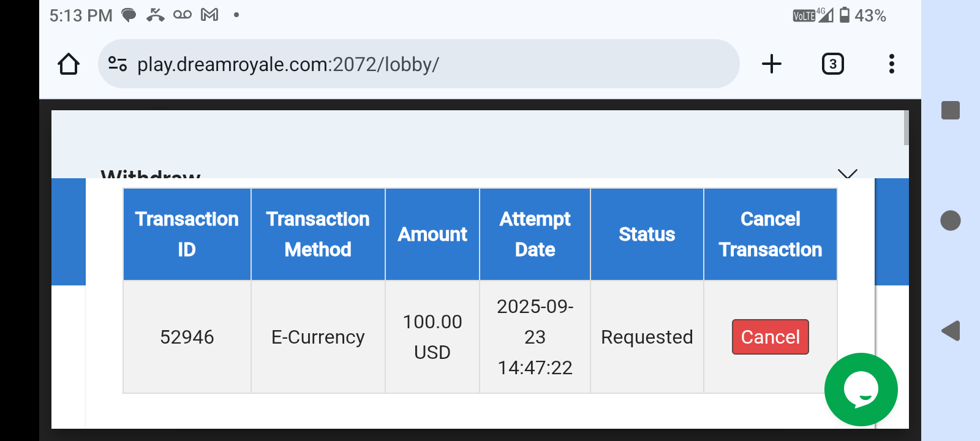Click the Amount column header
The width and height of the screenshot is (980, 441).
pos(432,234)
